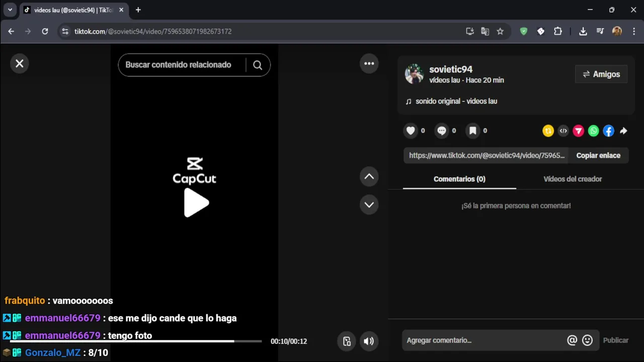The width and height of the screenshot is (644, 362).
Task: Select the Comentarios (0) tab
Action: (459, 179)
